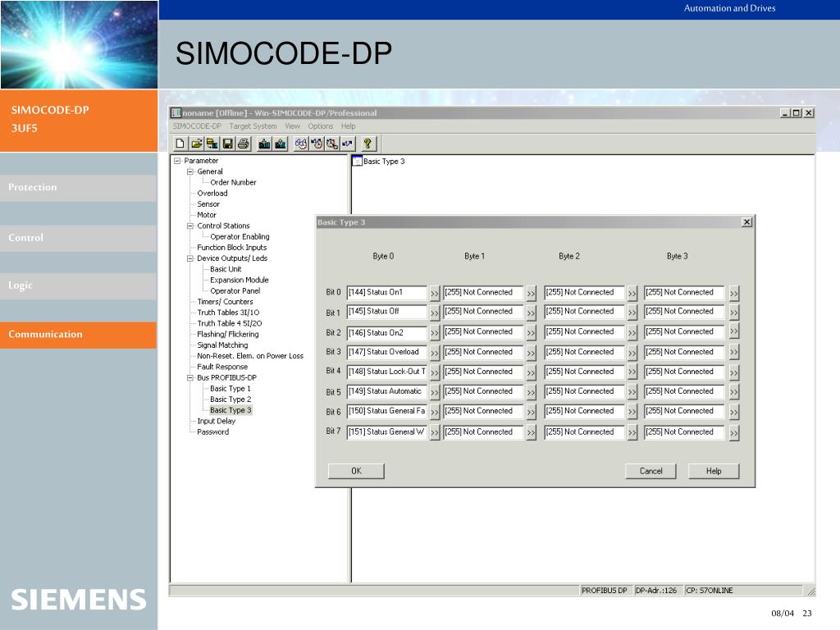This screenshot has width=840, height=630.
Task: Click Cancel in the Basic Type 3 dialog
Action: coord(651,471)
